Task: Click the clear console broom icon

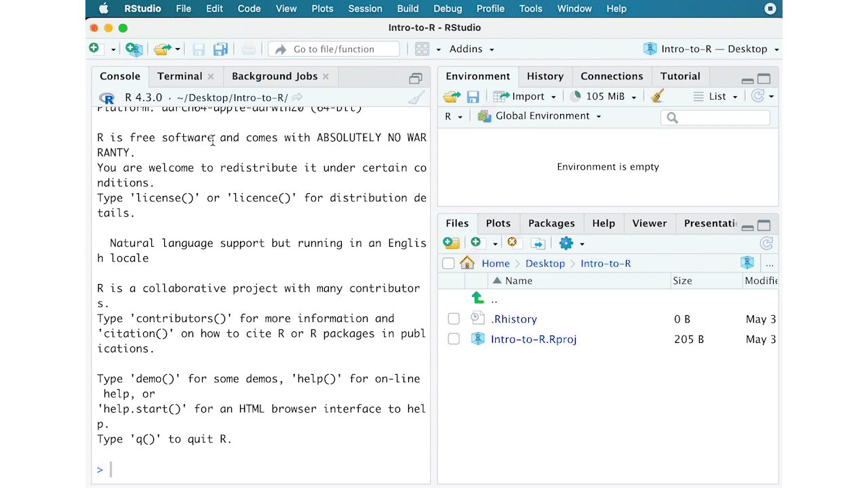Action: 416,98
